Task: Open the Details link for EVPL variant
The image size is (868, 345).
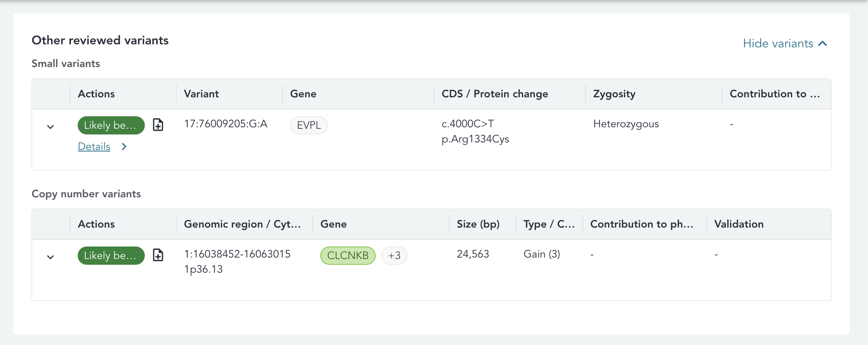Action: [94, 147]
